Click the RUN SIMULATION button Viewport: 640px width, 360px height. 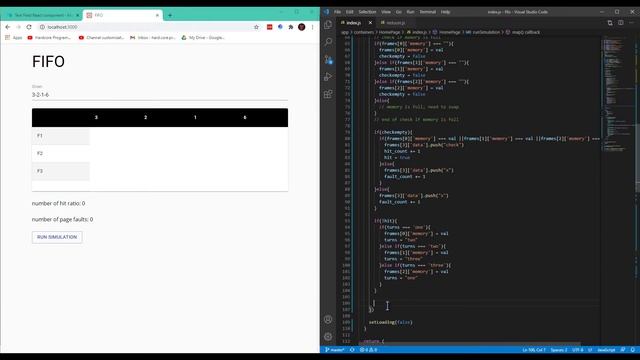click(57, 237)
